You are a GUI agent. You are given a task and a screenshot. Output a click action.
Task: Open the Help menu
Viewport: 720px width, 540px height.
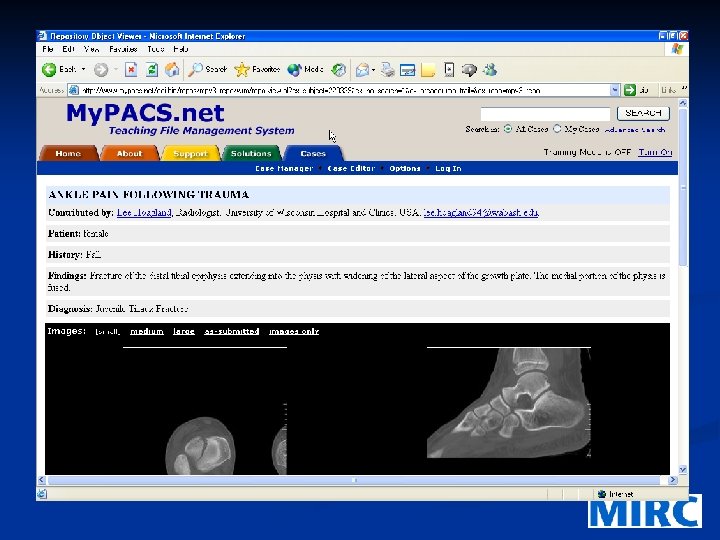click(180, 49)
